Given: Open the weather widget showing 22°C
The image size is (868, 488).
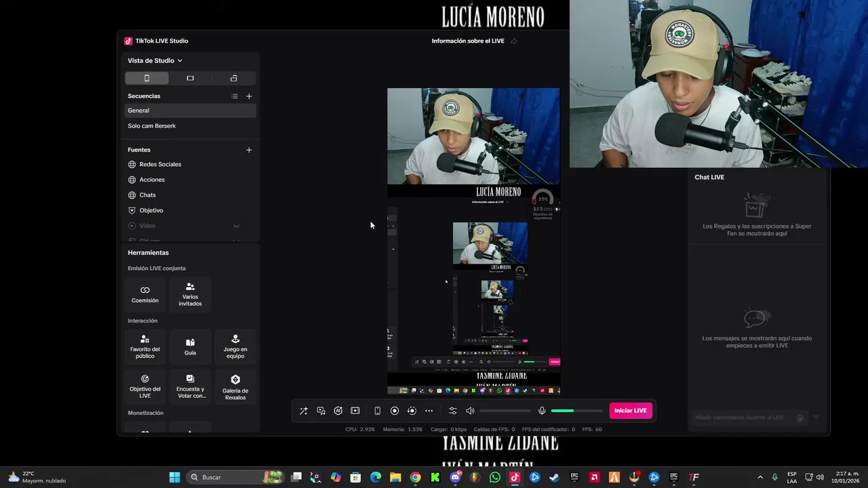Looking at the screenshot, I should [37, 477].
